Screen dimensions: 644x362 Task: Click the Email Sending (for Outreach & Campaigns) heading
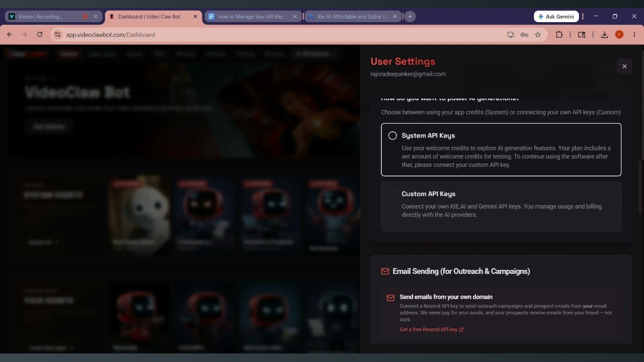461,271
